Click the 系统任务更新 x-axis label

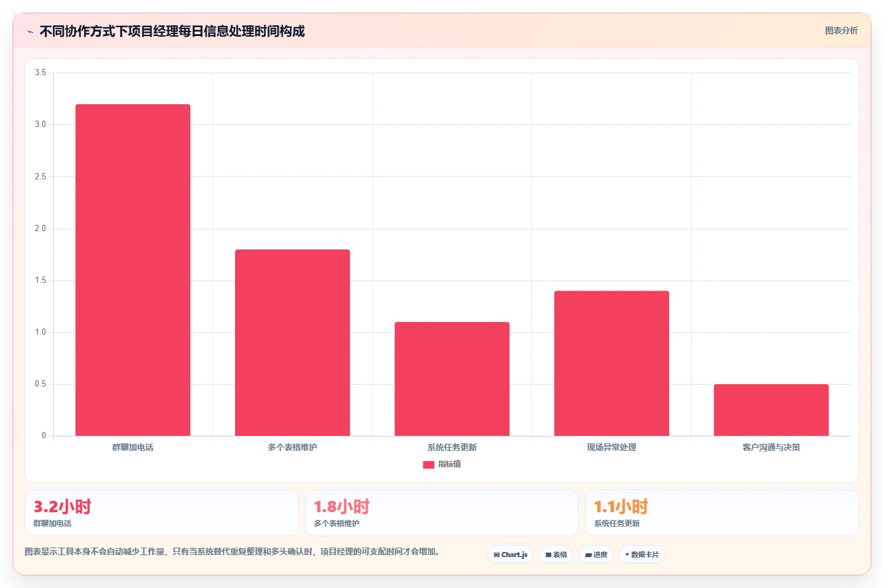[452, 447]
